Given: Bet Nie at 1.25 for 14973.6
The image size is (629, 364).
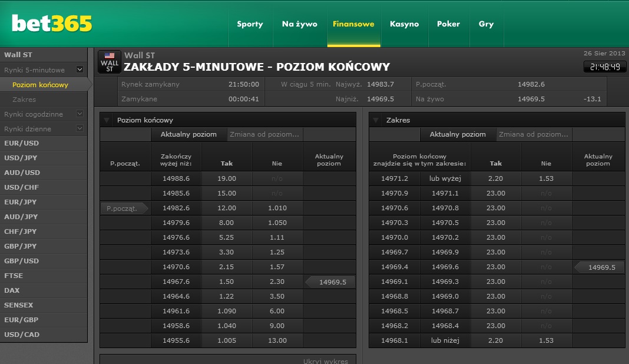Looking at the screenshot, I should coord(277,252).
